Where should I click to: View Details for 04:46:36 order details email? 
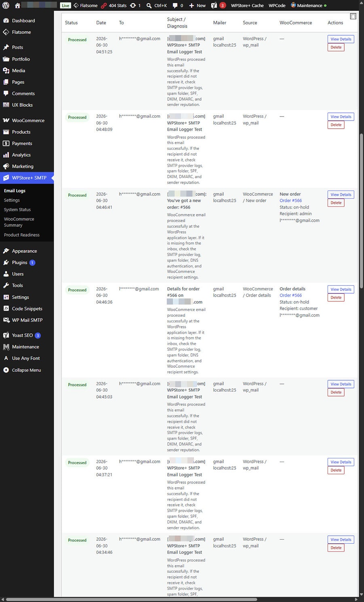[341, 290]
